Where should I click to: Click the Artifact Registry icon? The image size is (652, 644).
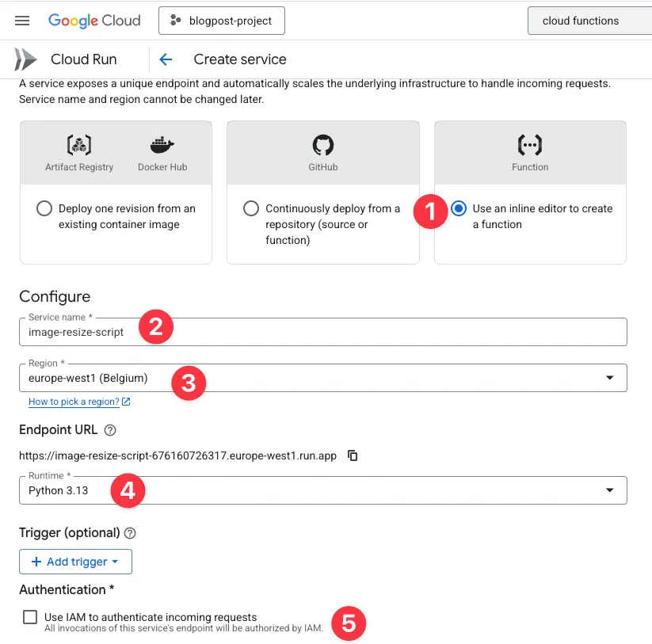coord(79,145)
